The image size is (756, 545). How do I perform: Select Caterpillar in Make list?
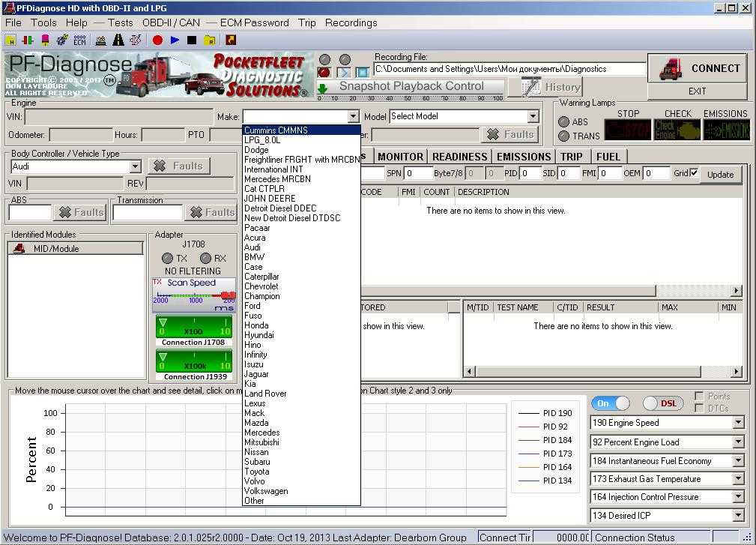(302, 277)
